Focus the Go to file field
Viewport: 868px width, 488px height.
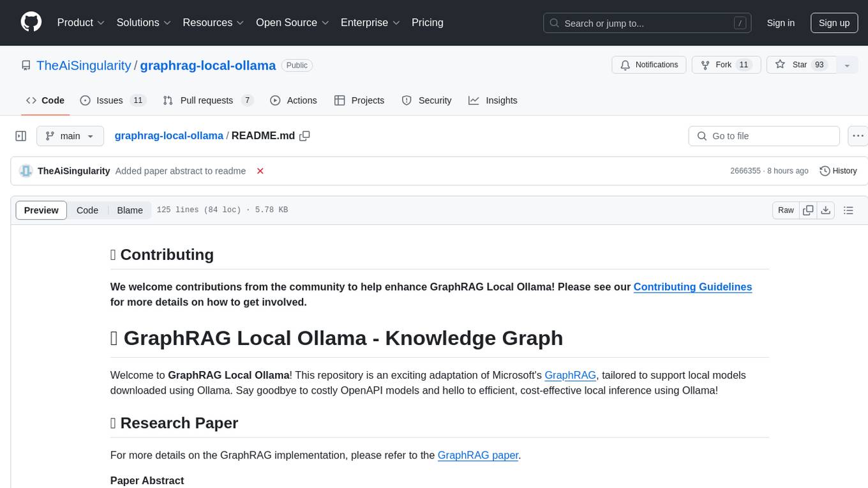click(764, 136)
